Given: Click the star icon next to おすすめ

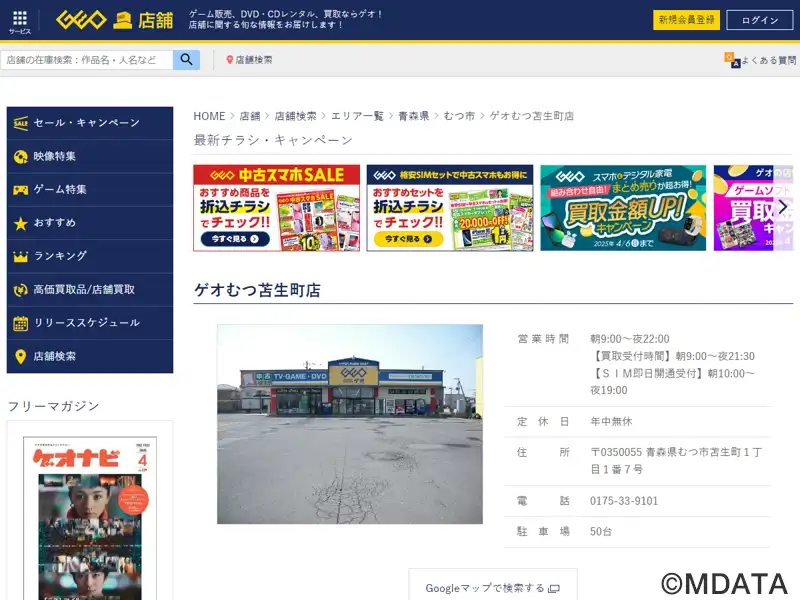Looking at the screenshot, I should [20, 223].
